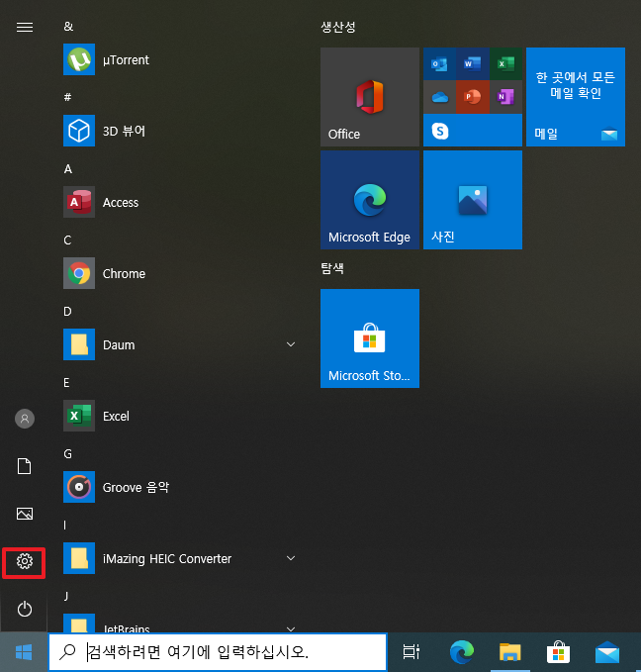
Task: Click the taskbar search box
Action: coord(218,652)
